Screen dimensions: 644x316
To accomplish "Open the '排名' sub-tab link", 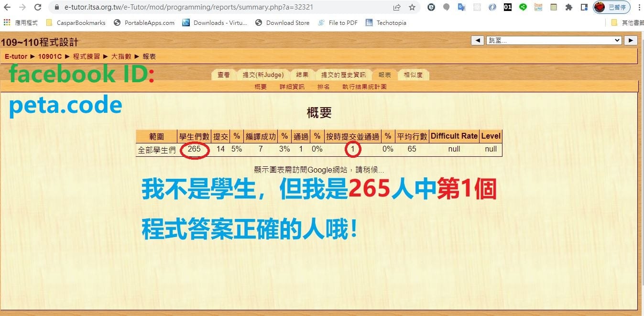I will [x=323, y=87].
